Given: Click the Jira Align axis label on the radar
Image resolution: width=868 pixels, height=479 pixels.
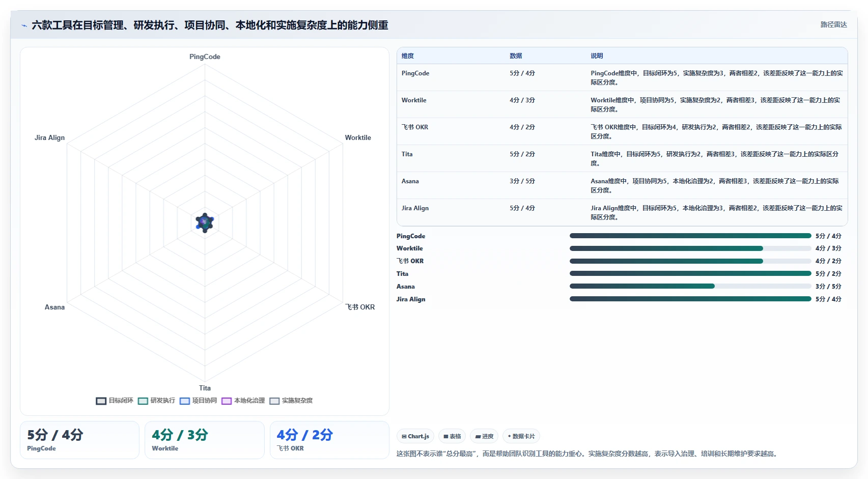Looking at the screenshot, I should (49, 137).
